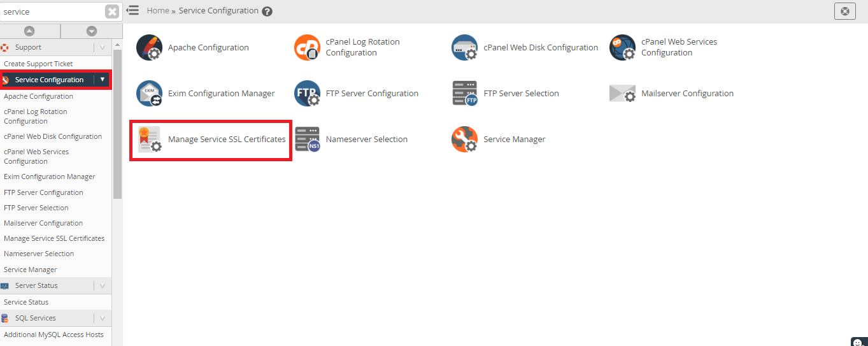Open FTP Server Selection icon
Viewport: 868px width, 346px height.
(465, 94)
